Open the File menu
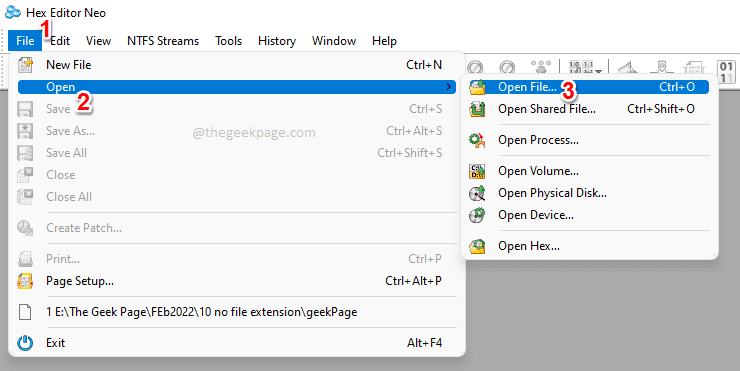The width and height of the screenshot is (740, 371). [25, 41]
